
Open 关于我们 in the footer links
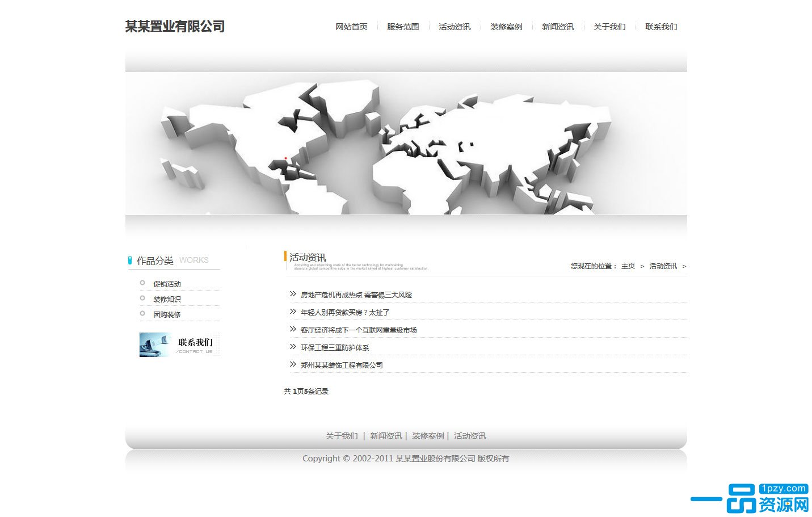pyautogui.click(x=342, y=436)
